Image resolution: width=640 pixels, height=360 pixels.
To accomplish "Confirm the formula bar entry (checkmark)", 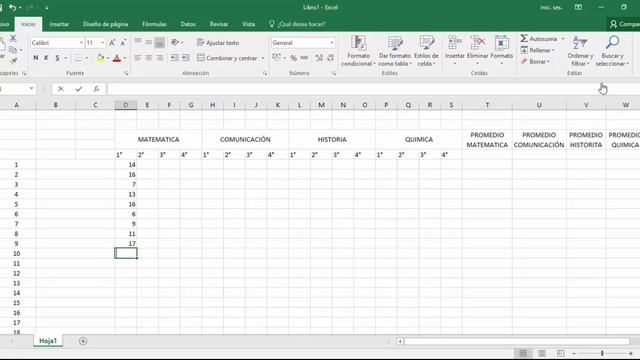I will tap(79, 89).
